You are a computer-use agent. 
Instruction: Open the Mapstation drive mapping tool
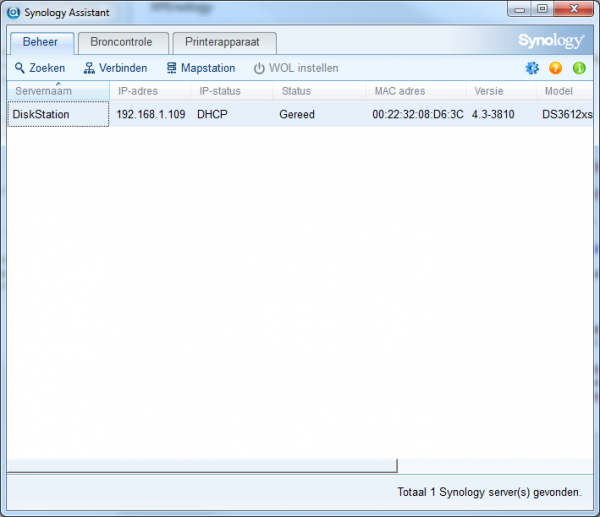click(x=201, y=68)
